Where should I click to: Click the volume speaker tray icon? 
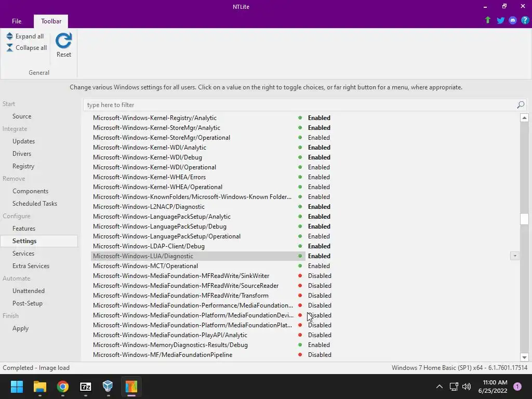tap(467, 387)
